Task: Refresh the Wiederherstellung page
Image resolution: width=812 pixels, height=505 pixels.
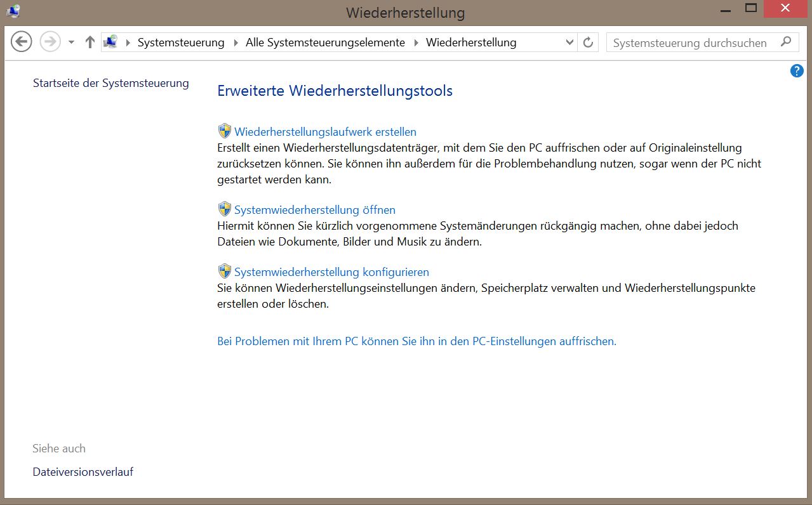Action: click(x=588, y=43)
